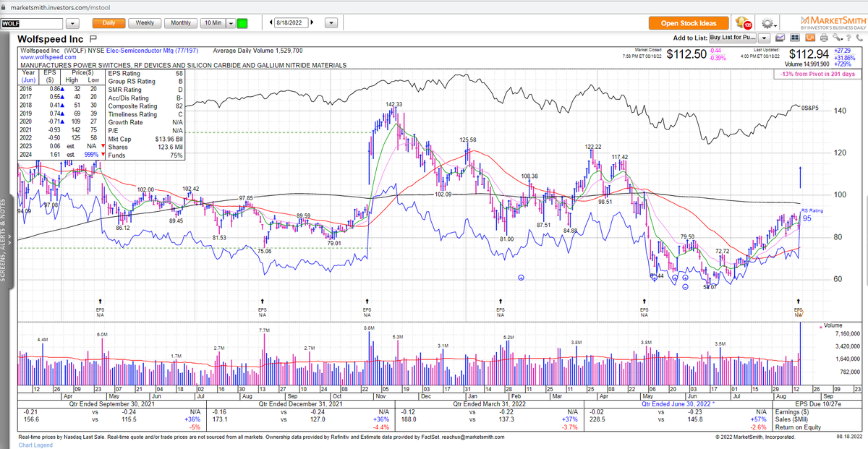Click the Composite Rating 82 row
The width and height of the screenshot is (868, 449).
click(146, 106)
